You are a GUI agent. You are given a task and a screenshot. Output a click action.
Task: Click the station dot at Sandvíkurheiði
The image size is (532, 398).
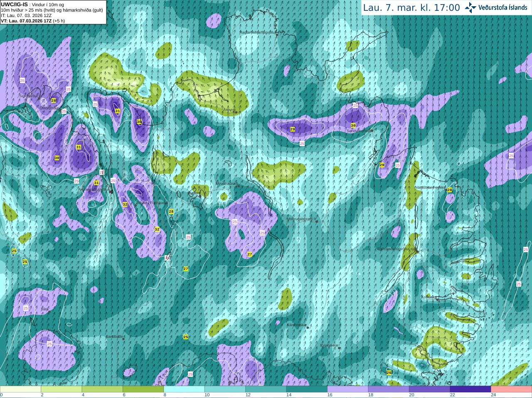(372, 131)
